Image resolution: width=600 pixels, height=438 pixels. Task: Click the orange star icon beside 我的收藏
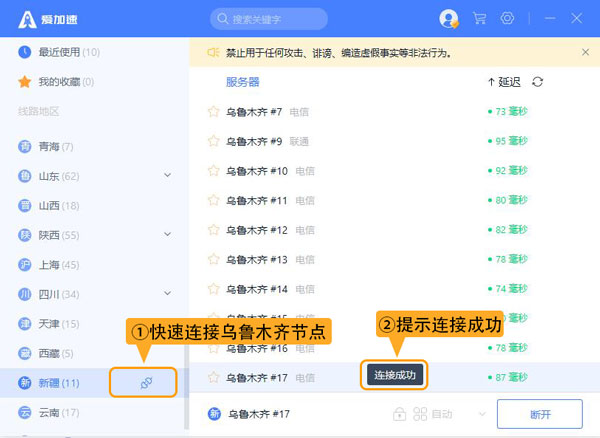(x=25, y=81)
